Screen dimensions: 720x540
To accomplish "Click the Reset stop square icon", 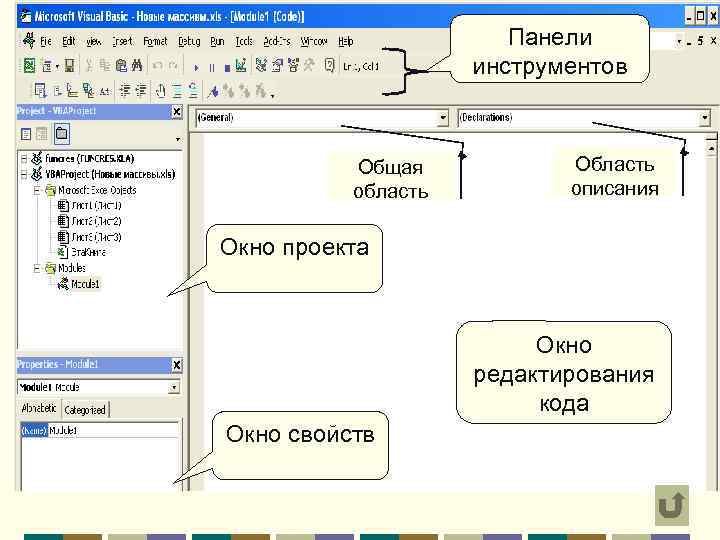I will (227, 68).
